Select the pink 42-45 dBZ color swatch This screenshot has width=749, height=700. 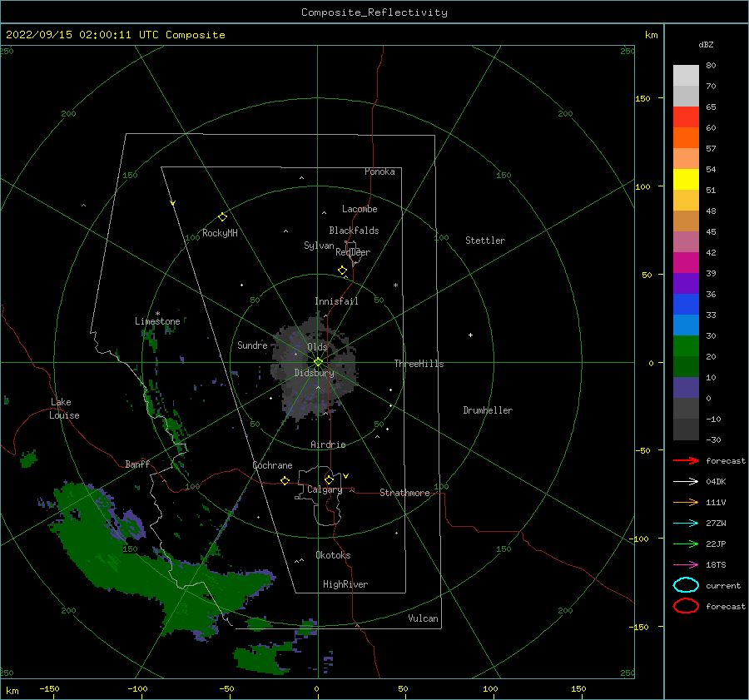pos(686,242)
